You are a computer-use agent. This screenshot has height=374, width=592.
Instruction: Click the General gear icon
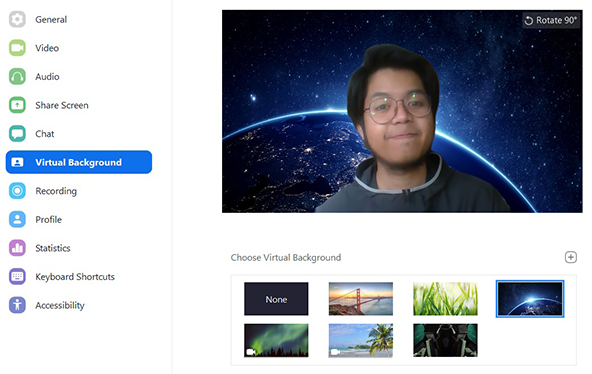pos(17,19)
